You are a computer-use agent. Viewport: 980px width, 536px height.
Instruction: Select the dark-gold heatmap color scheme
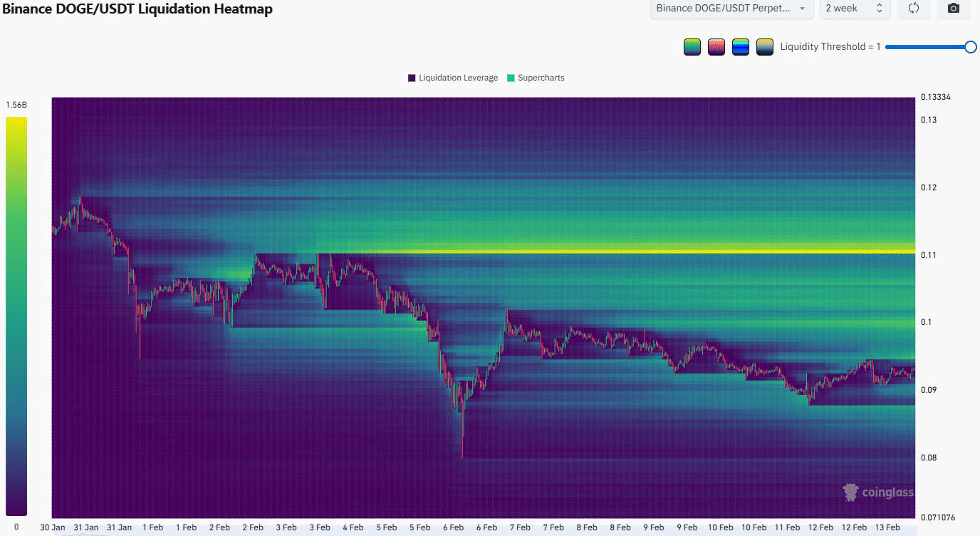(764, 46)
